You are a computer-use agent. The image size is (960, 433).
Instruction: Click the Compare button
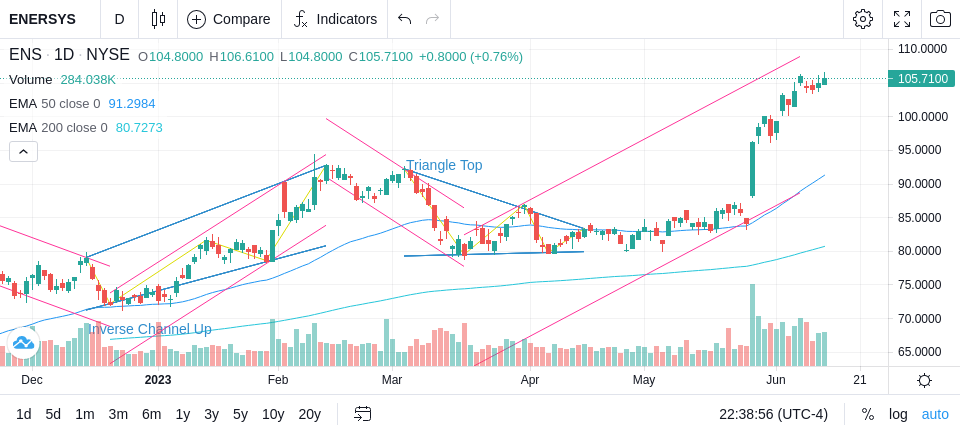pos(229,19)
